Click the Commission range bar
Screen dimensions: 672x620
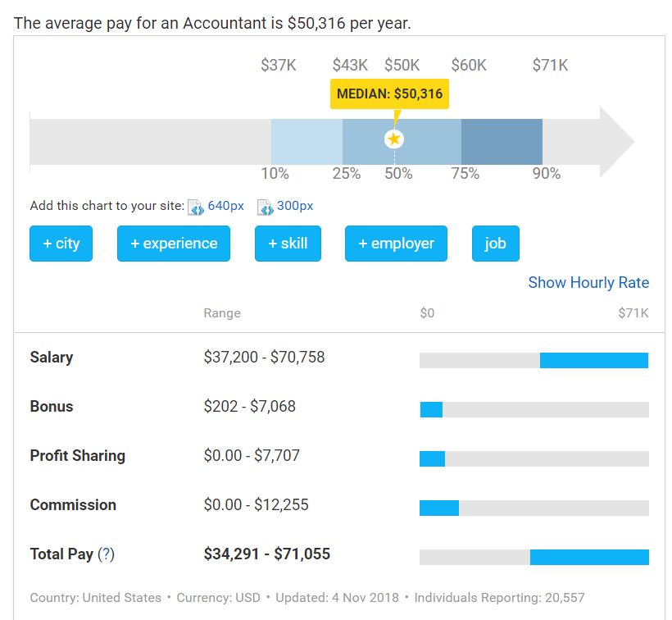point(439,508)
